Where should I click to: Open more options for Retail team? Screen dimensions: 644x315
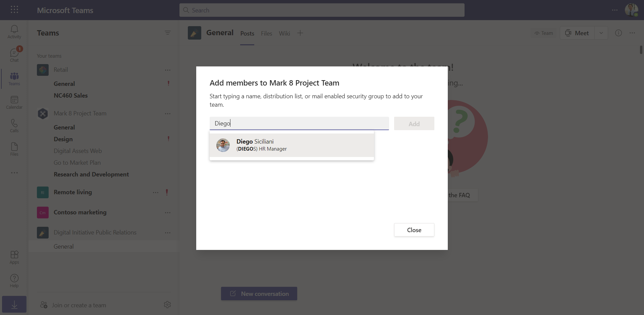168,70
